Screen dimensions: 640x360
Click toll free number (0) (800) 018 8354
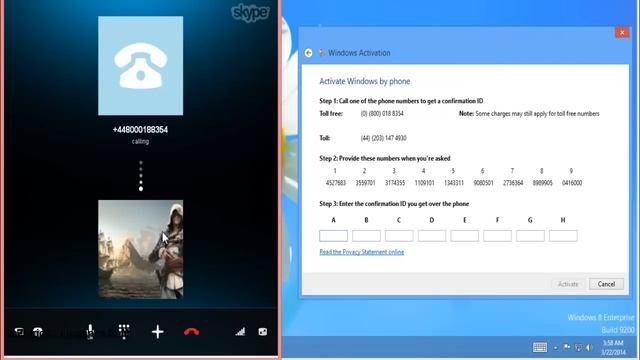382,113
